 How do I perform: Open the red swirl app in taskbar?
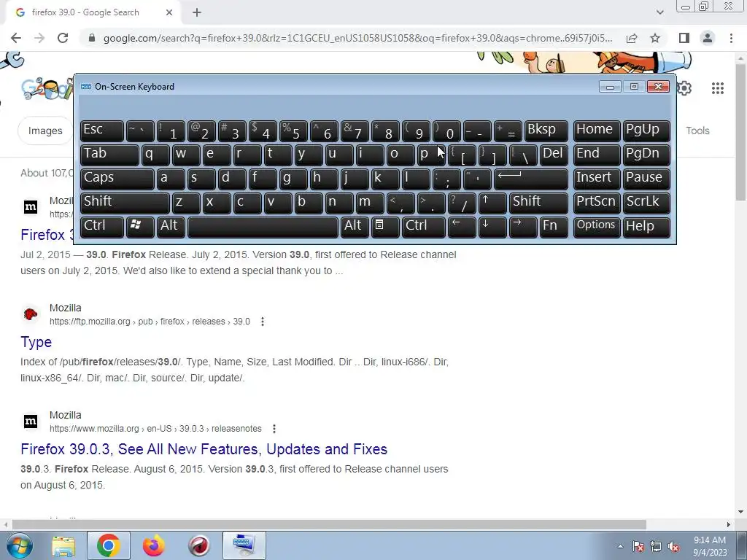(x=198, y=545)
